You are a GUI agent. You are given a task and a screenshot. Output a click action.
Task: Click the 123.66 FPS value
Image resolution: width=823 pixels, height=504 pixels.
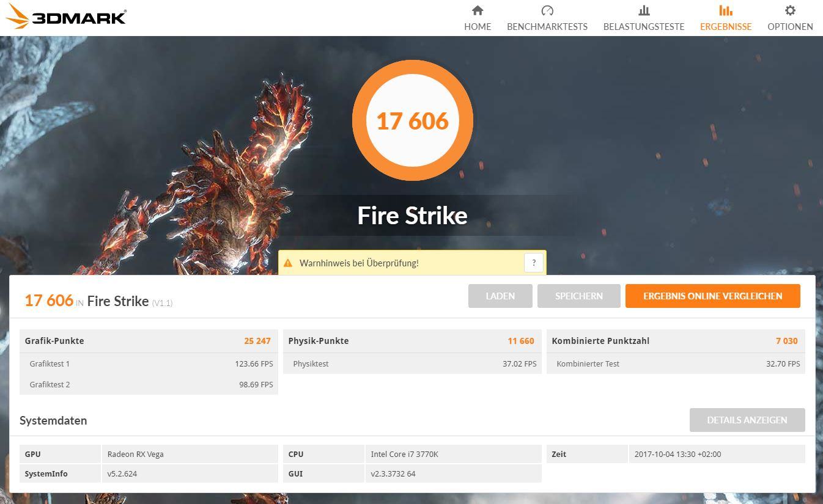254,363
